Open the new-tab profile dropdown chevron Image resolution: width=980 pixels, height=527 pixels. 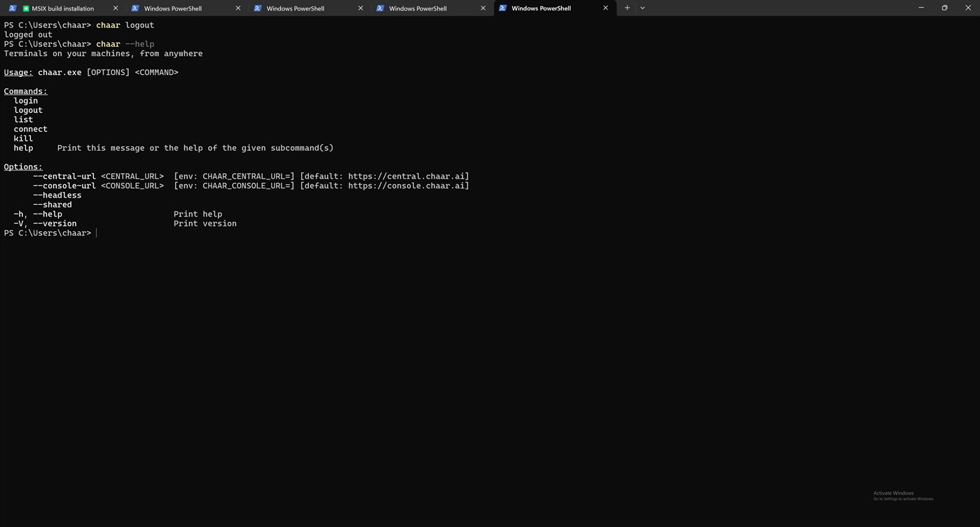[x=642, y=8]
